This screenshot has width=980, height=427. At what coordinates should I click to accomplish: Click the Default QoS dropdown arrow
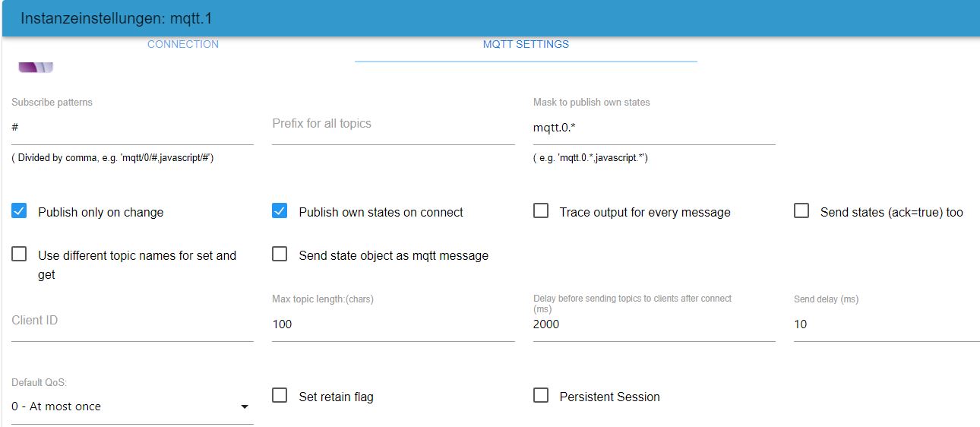point(245,407)
